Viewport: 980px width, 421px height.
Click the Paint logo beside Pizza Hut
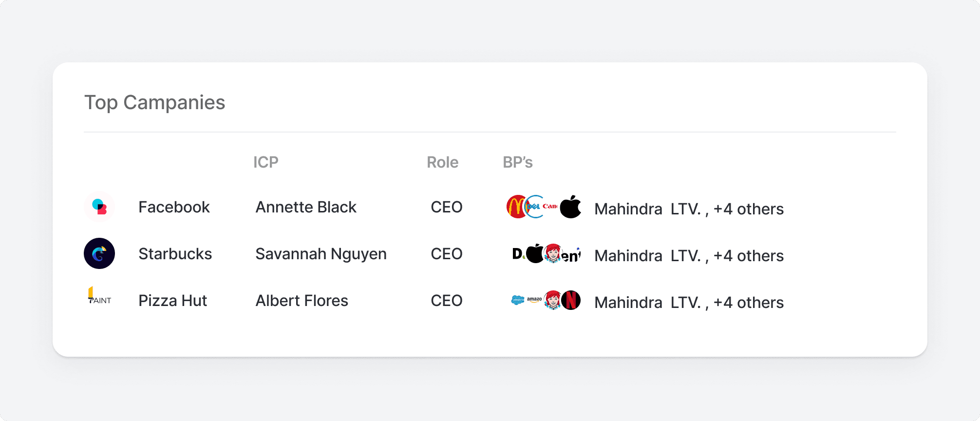(x=99, y=296)
